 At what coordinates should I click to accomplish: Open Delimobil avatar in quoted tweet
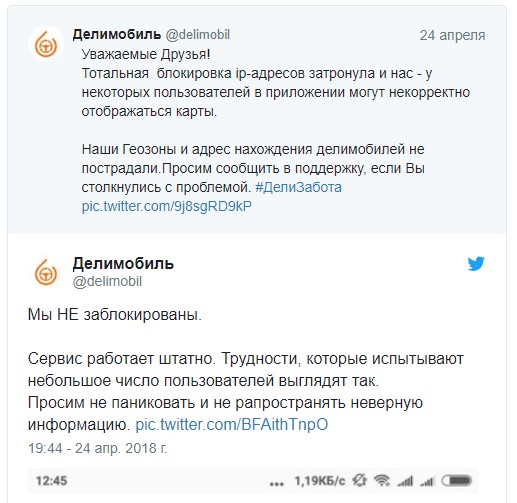click(46, 44)
